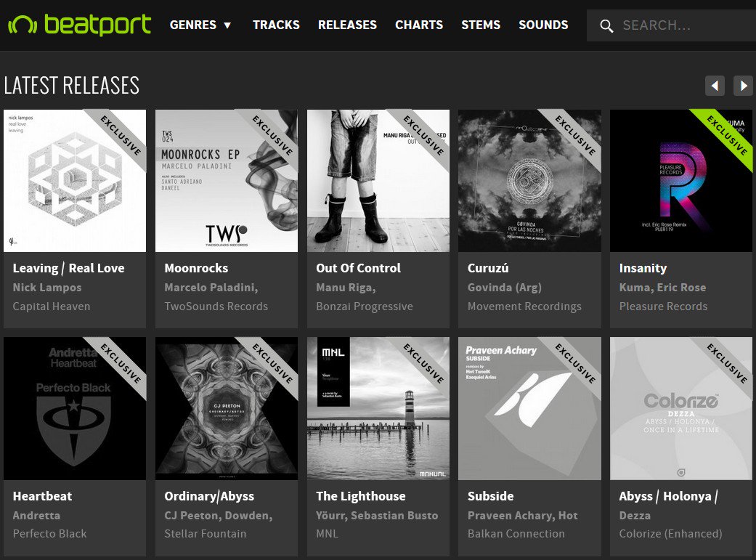View artist Nick Lampos

coord(47,288)
